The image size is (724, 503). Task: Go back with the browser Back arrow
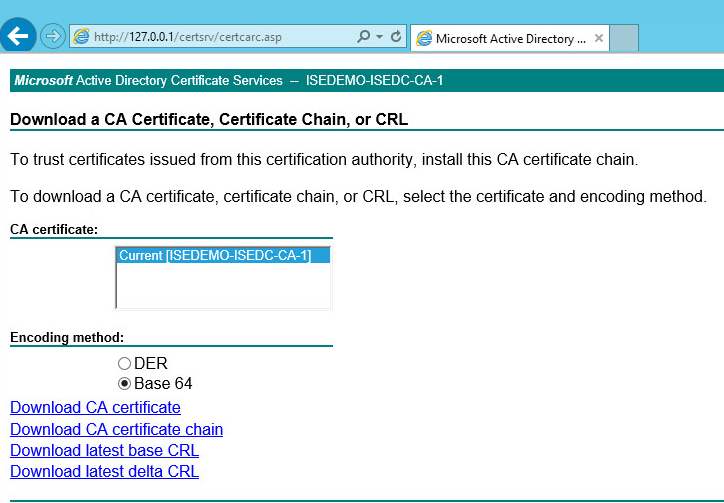click(18, 35)
